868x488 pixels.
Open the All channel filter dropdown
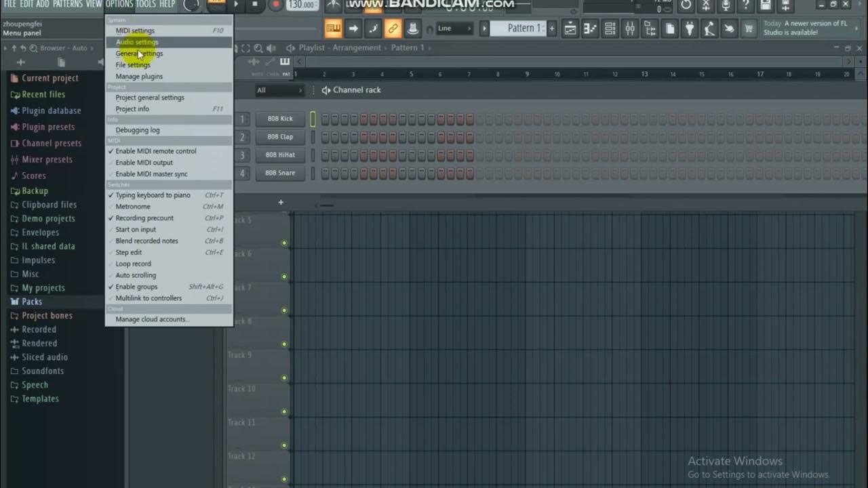click(x=279, y=90)
